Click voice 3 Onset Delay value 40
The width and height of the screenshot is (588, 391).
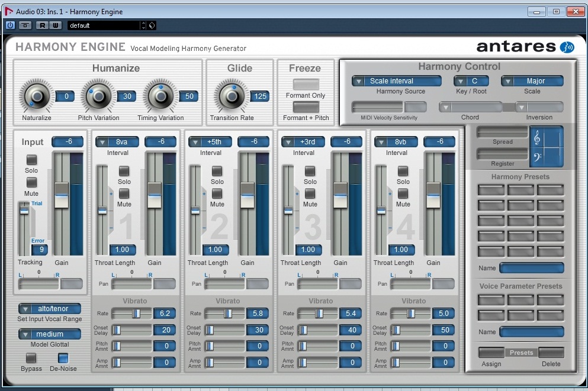point(351,330)
